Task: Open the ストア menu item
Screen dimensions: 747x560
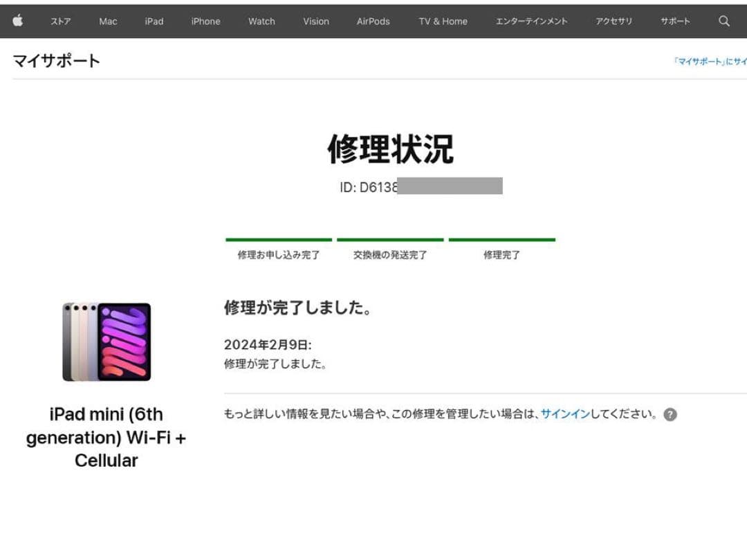Action: coord(60,21)
